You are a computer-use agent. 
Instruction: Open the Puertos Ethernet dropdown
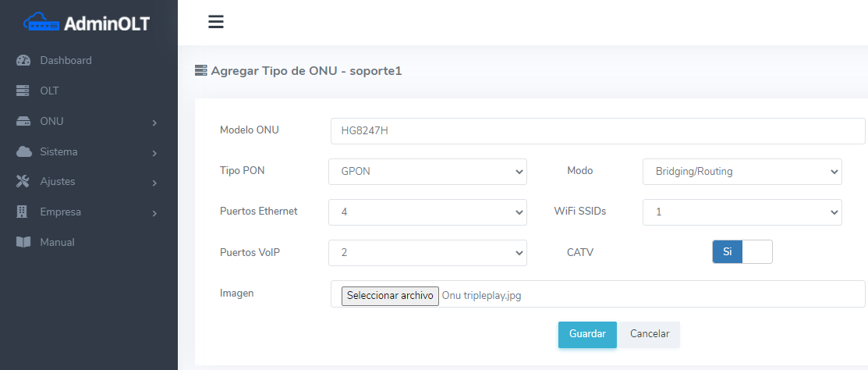coord(427,212)
